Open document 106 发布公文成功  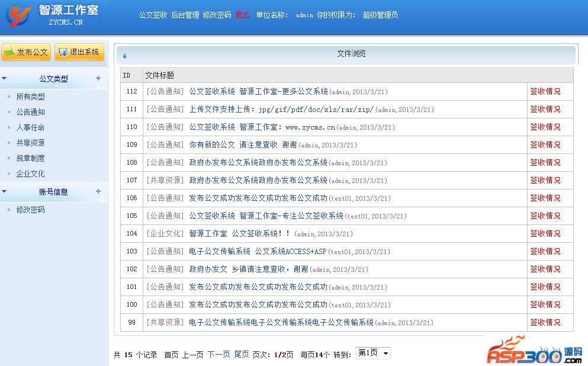pos(258,198)
